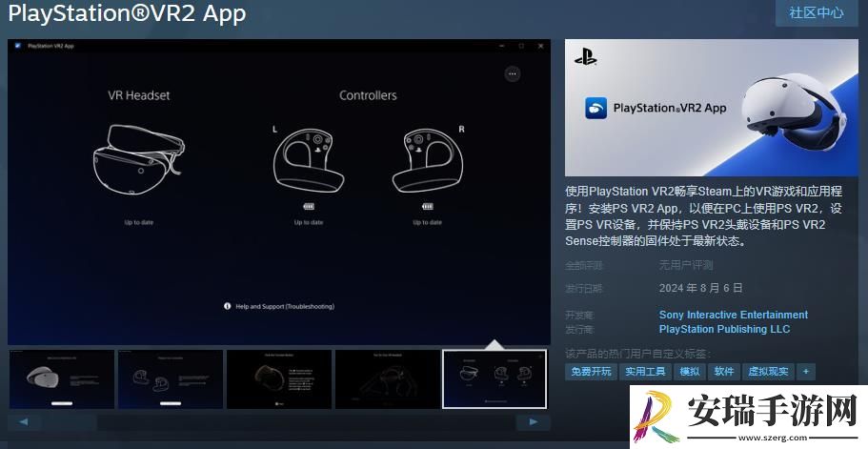
Task: Click the right controller battery icon
Action: (x=428, y=207)
